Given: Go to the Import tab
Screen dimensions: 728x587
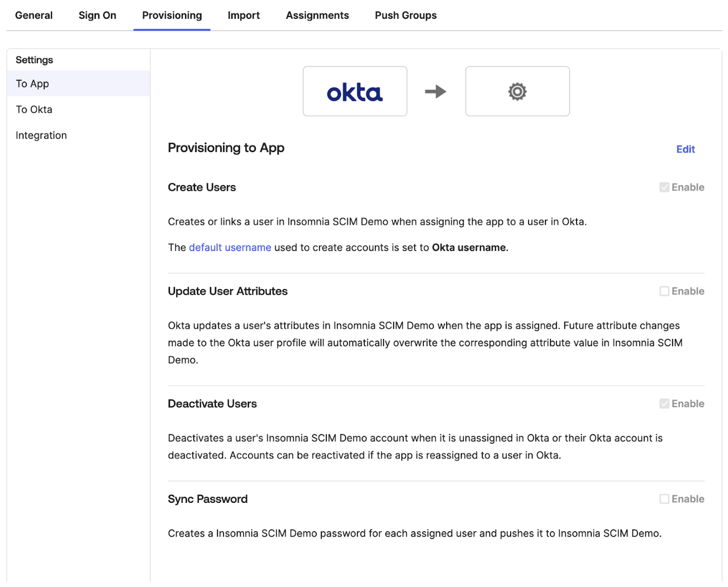Looking at the screenshot, I should [244, 15].
